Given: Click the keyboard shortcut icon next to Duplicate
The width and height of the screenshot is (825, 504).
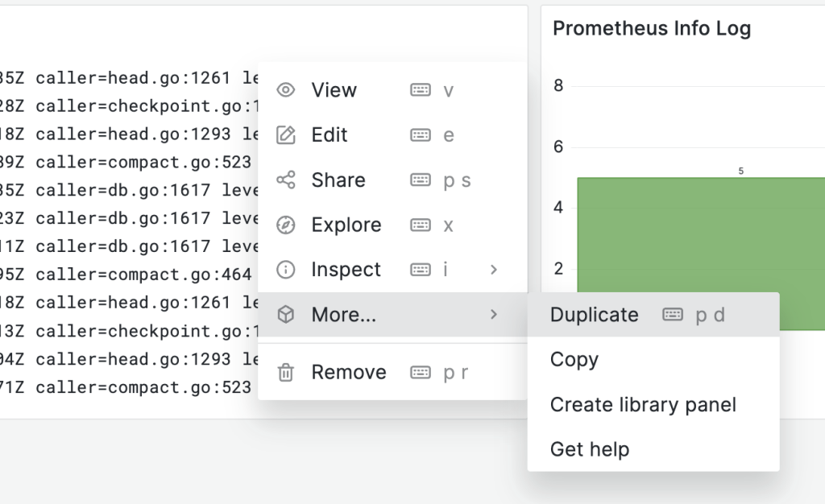Looking at the screenshot, I should point(673,315).
